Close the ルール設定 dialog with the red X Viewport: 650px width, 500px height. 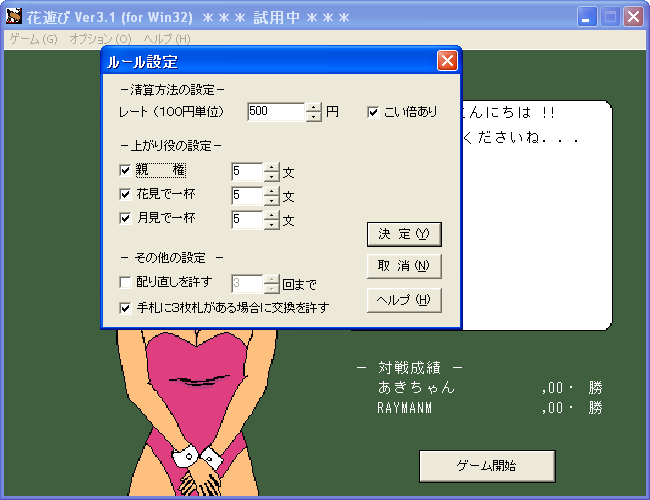click(447, 61)
